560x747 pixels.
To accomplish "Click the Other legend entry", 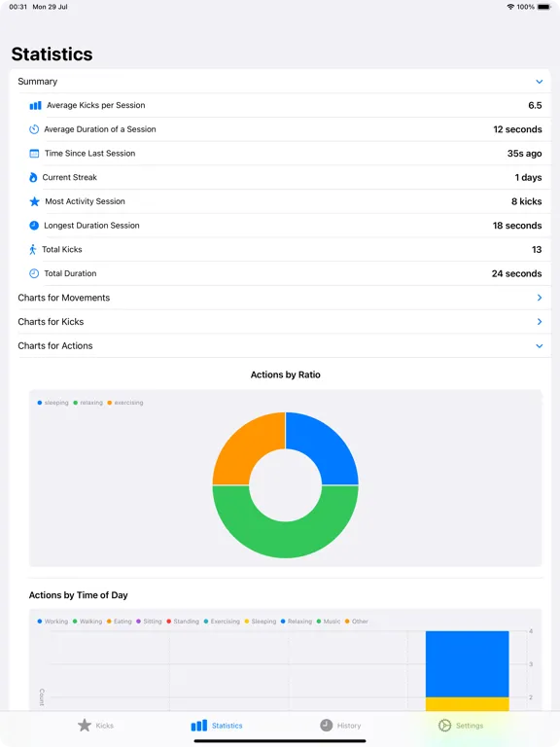I will pyautogui.click(x=357, y=622).
